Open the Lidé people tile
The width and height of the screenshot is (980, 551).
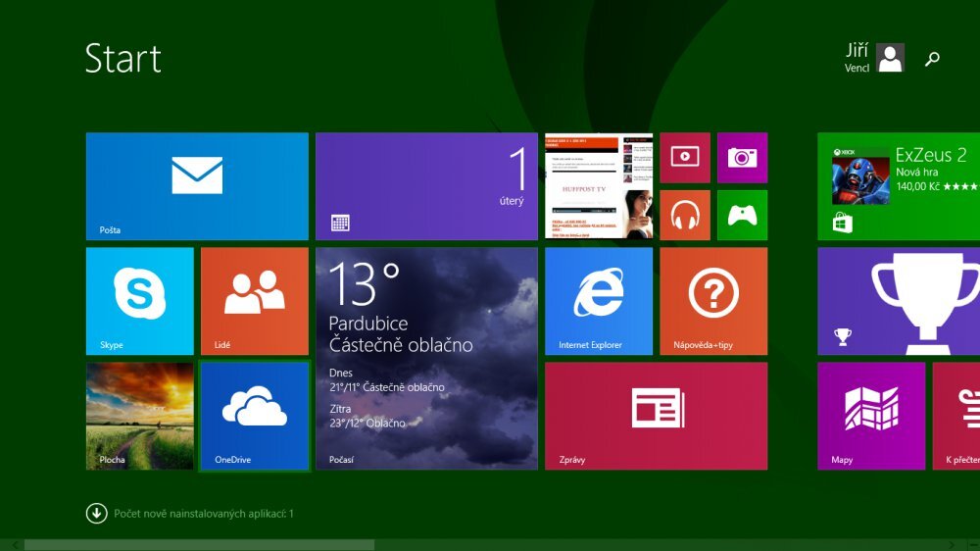tap(255, 301)
